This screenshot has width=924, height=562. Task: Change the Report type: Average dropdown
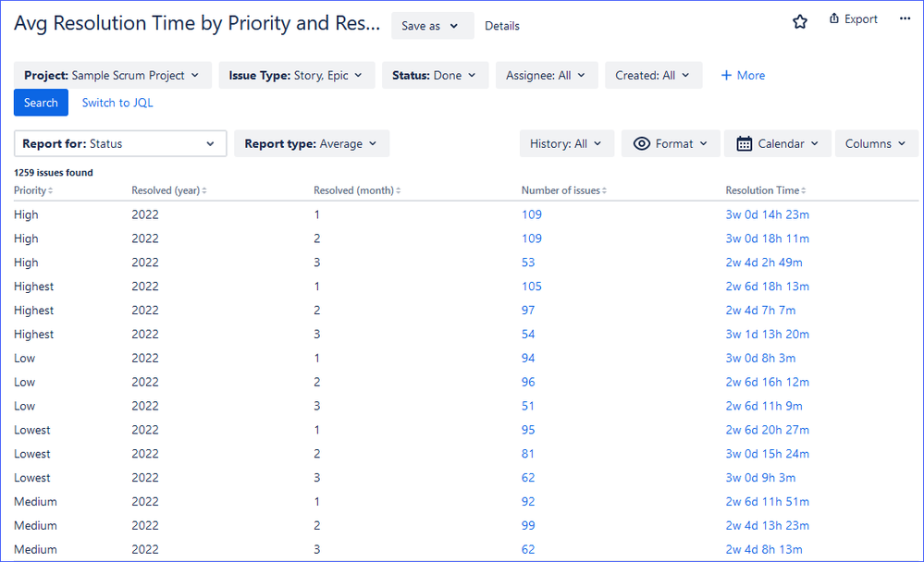click(x=312, y=144)
